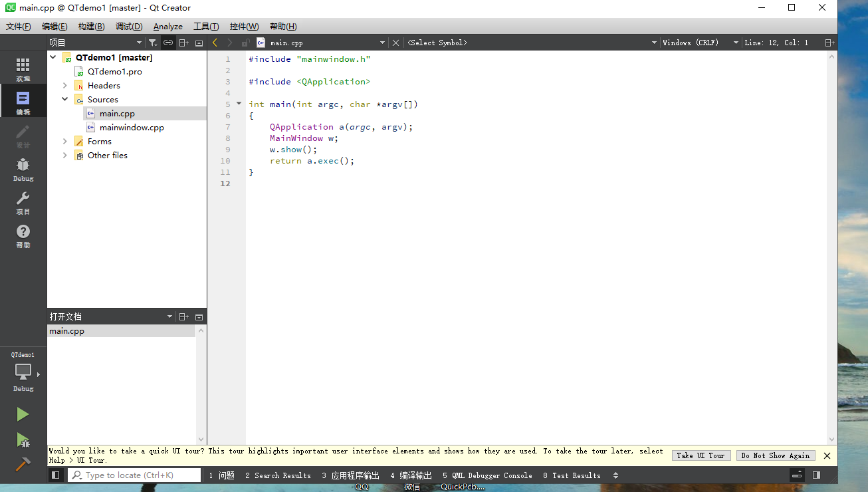Open the Analyze menu
This screenshot has height=492, width=868.
click(168, 27)
